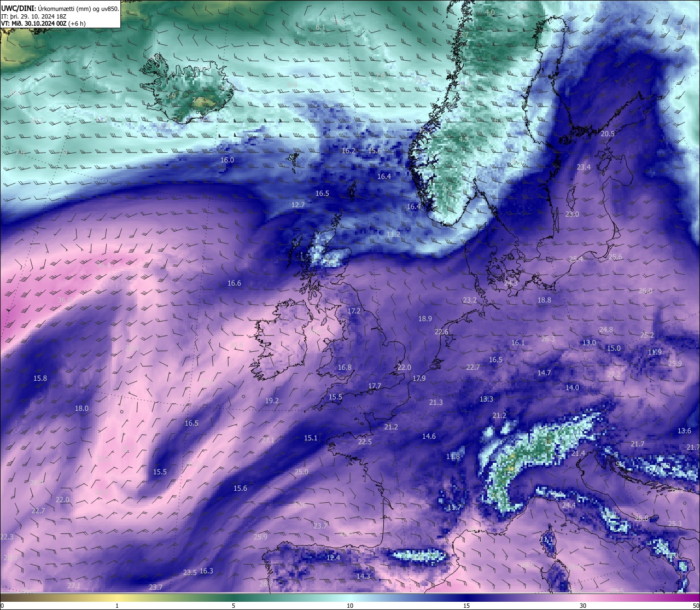
Task: Click the IT þri. 29. 10. 2024 18Z line
Action: tap(34, 16)
